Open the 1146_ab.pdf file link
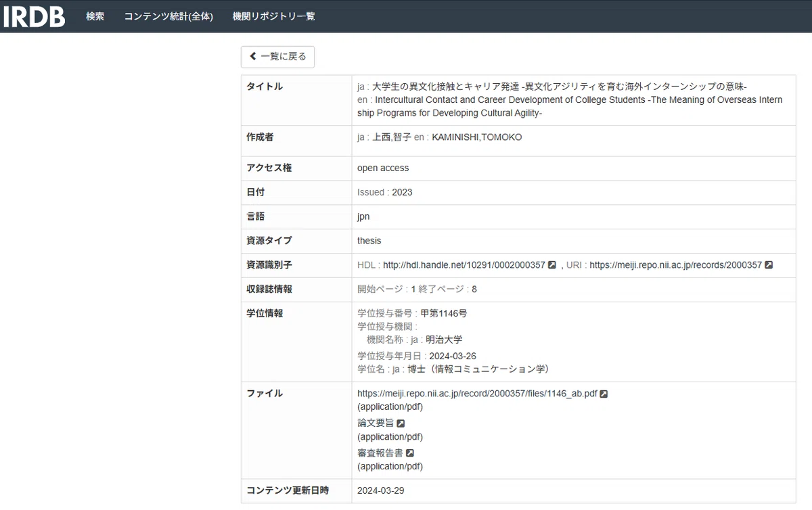The width and height of the screenshot is (812, 510). (x=477, y=394)
